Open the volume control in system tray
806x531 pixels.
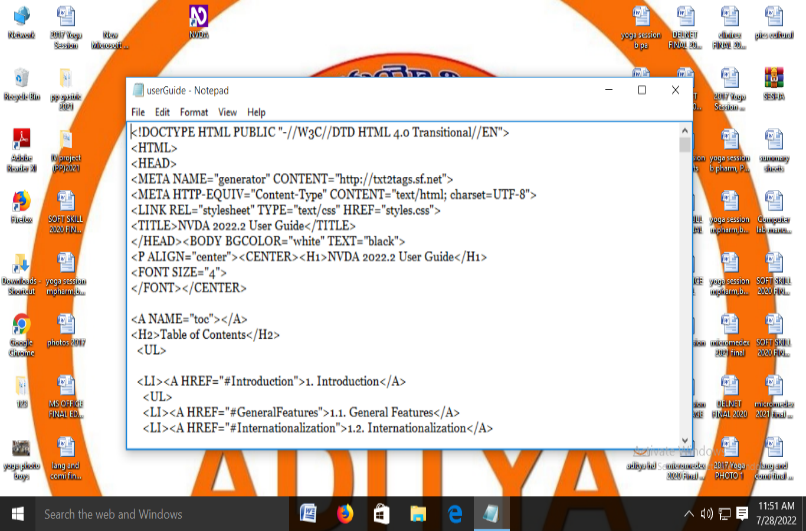coord(707,514)
